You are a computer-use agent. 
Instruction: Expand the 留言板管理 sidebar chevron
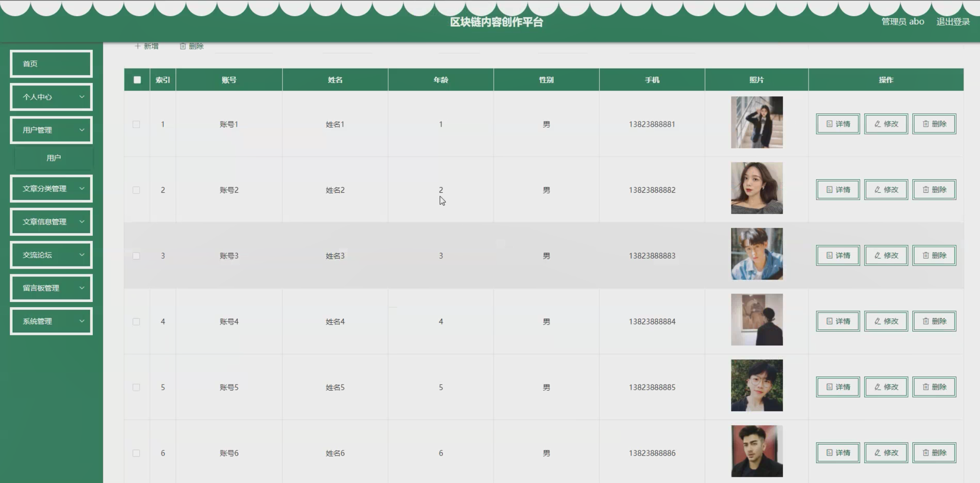point(82,288)
